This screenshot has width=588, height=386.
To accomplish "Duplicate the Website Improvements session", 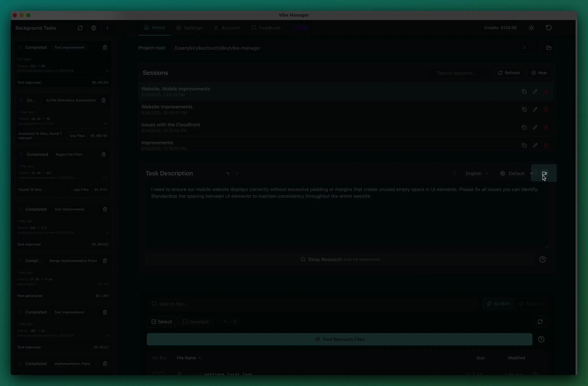I will [524, 109].
